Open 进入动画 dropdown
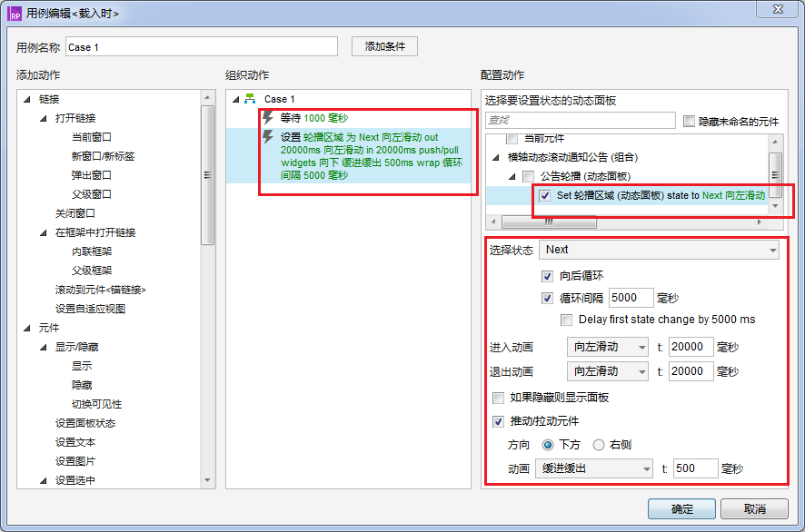Screen dimensions: 805x532 (608, 347)
